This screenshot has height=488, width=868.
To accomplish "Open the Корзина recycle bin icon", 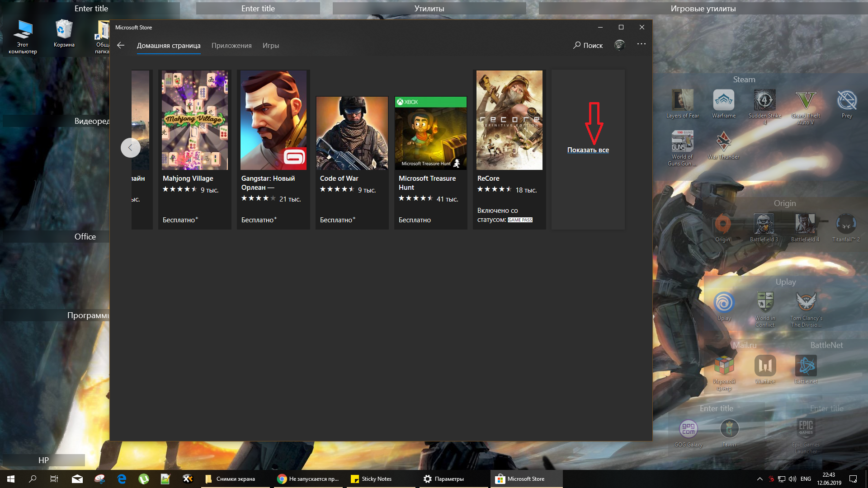I will click(64, 33).
